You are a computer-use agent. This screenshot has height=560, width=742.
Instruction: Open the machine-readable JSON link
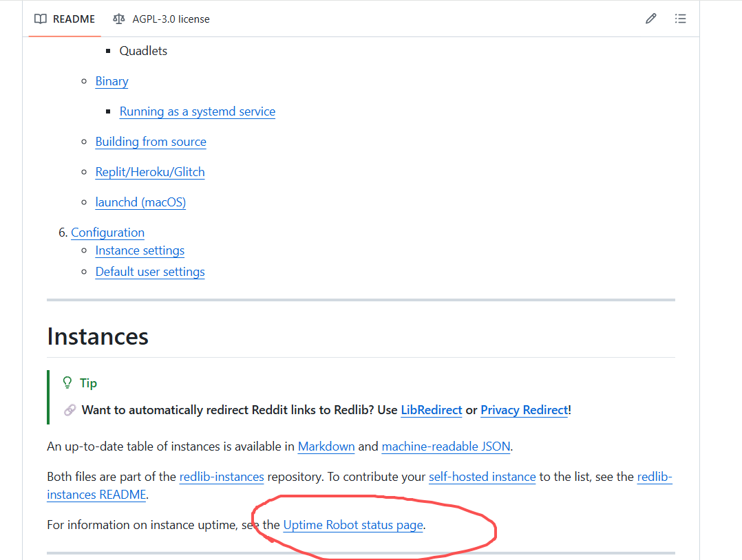(x=446, y=446)
